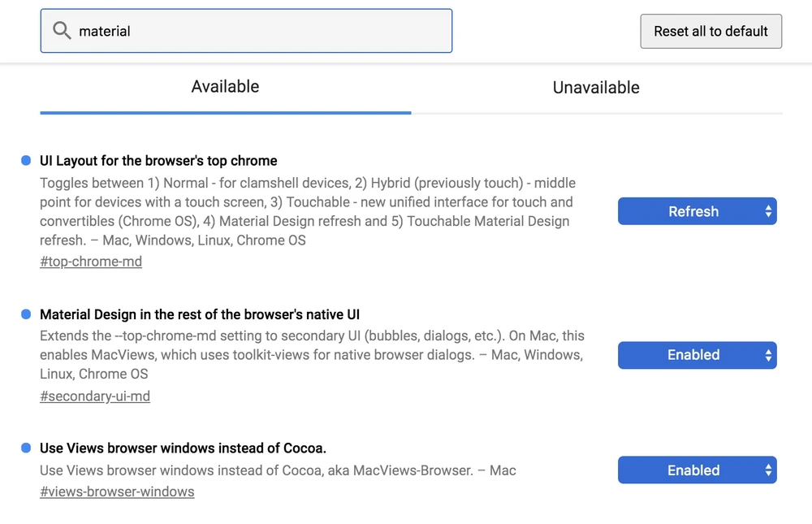Viewport: 812px width, 524px height.
Task: Expand the Enabled dropdown for Views browser windows
Action: click(x=697, y=470)
